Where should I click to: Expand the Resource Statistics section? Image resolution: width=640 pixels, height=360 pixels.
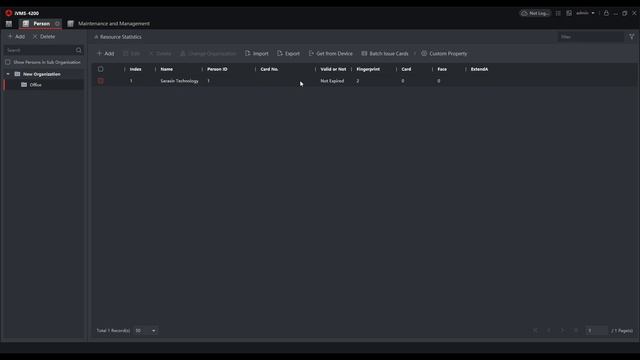point(118,37)
